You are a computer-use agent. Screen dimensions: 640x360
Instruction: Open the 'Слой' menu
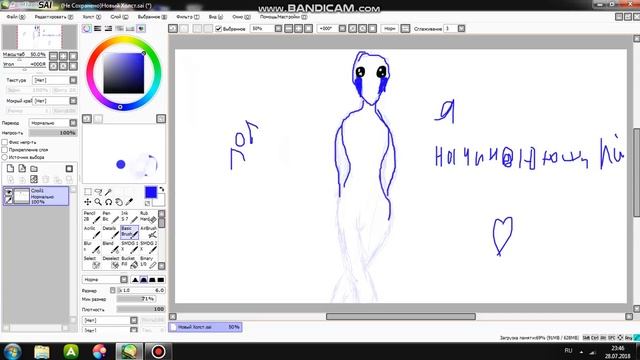click(119, 17)
